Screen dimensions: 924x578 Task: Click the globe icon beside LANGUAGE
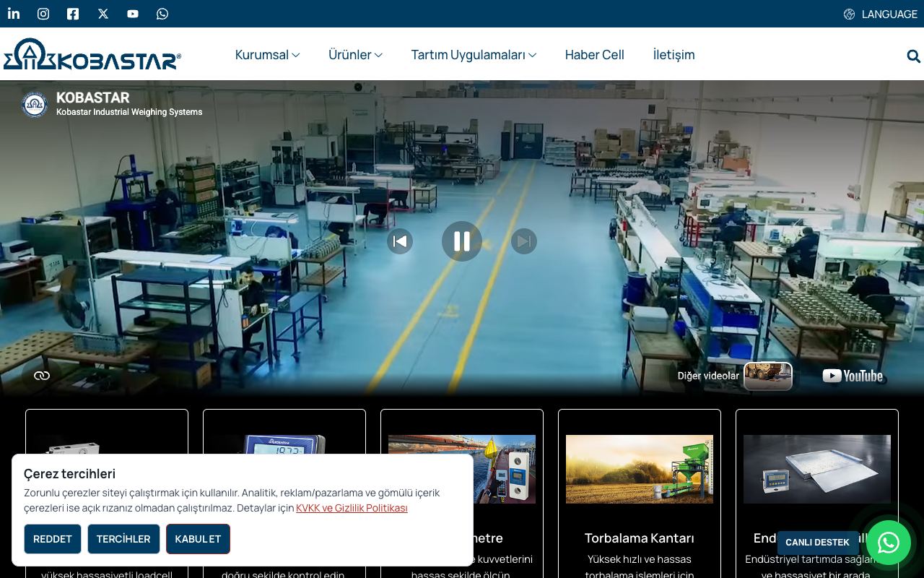[x=850, y=14]
